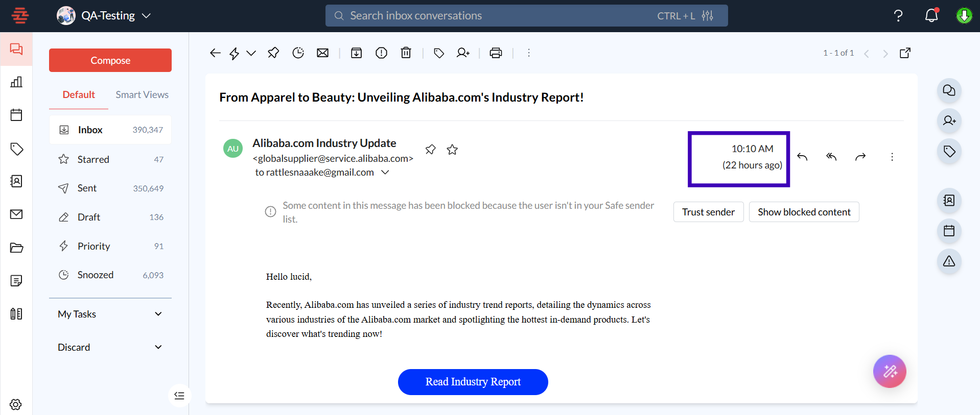Click the reply all arrow icon
Viewport: 980px width, 415px height.
(831, 157)
